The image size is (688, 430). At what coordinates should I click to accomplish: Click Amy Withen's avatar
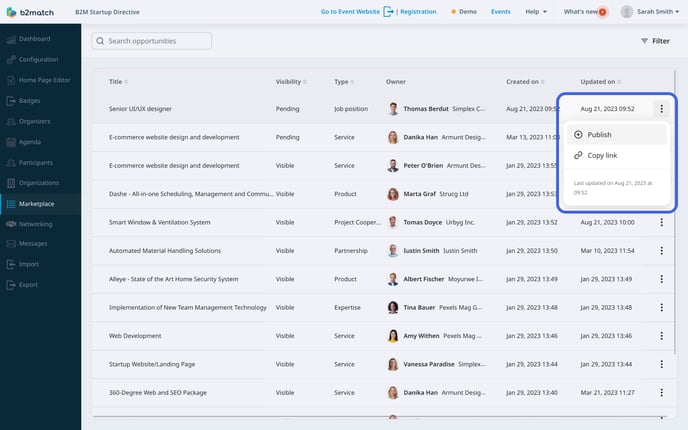pyautogui.click(x=393, y=336)
